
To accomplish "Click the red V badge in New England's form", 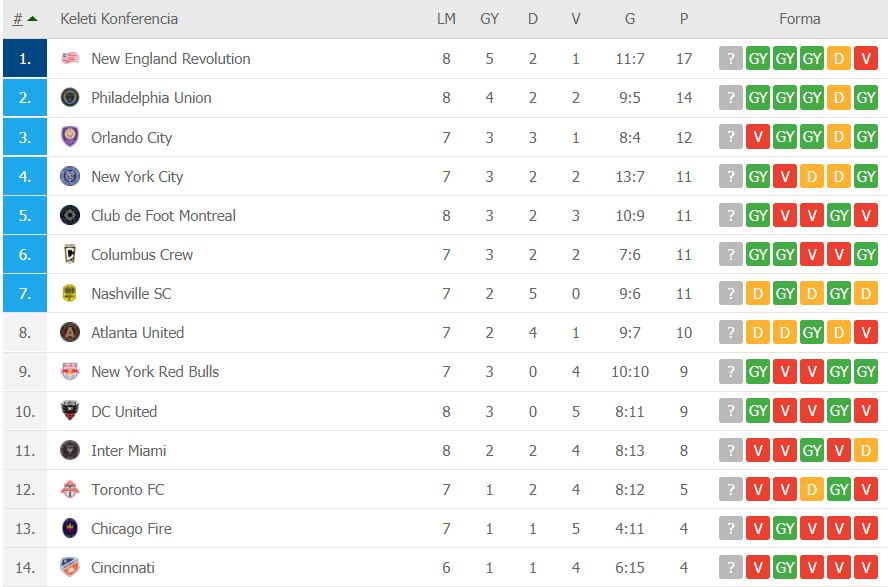I will coord(866,58).
